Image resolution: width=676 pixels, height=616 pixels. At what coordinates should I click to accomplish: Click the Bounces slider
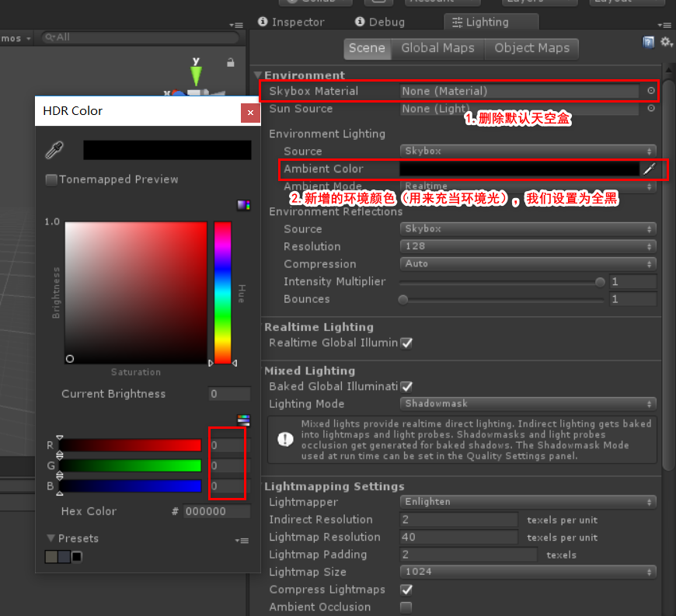(502, 300)
